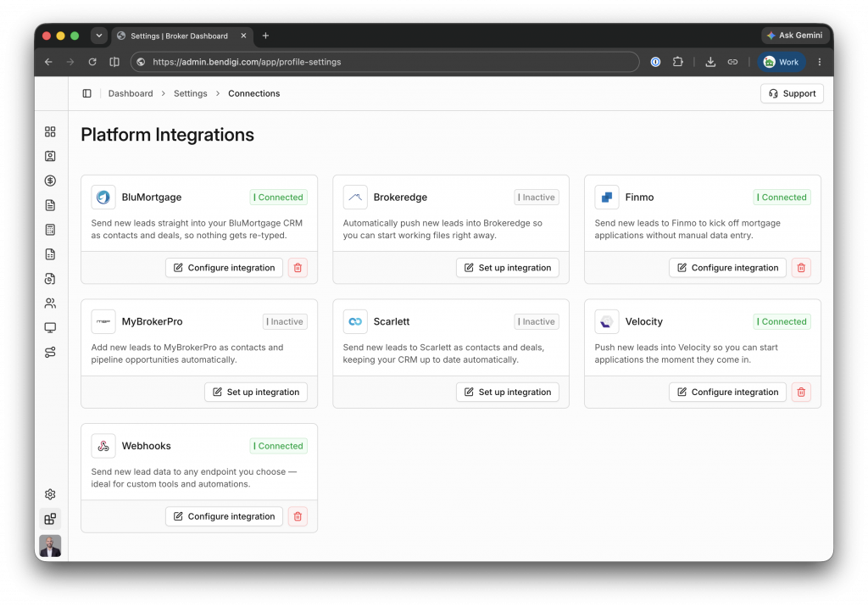Expand the tab search dropdown arrow
Image resolution: width=868 pixels, height=607 pixels.
tap(99, 36)
